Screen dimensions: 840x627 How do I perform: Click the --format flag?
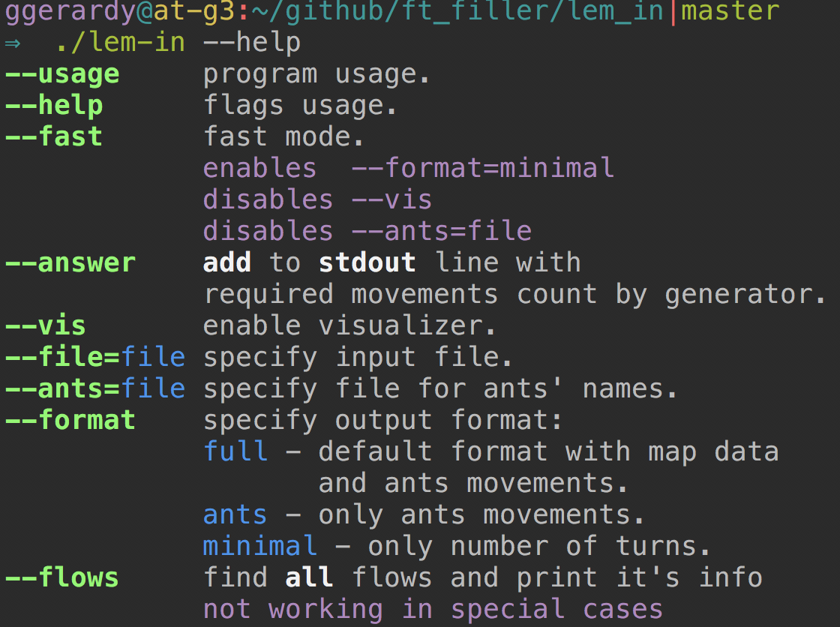point(70,419)
